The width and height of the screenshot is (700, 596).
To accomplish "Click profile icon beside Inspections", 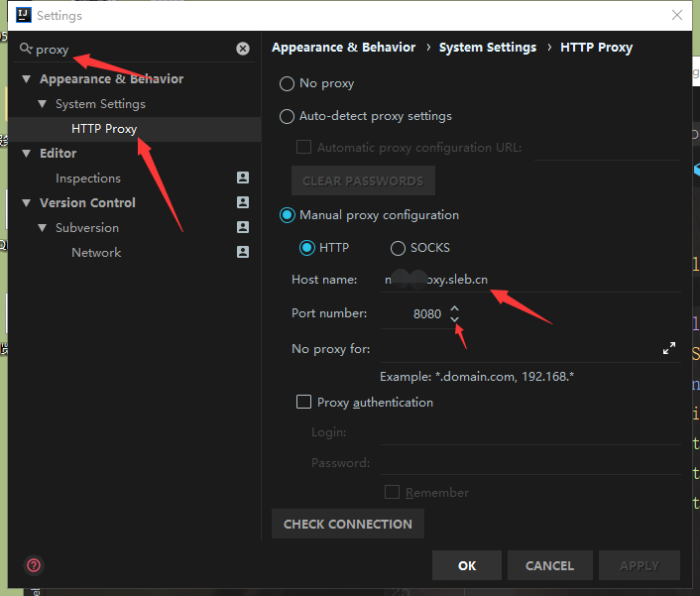I will (243, 178).
